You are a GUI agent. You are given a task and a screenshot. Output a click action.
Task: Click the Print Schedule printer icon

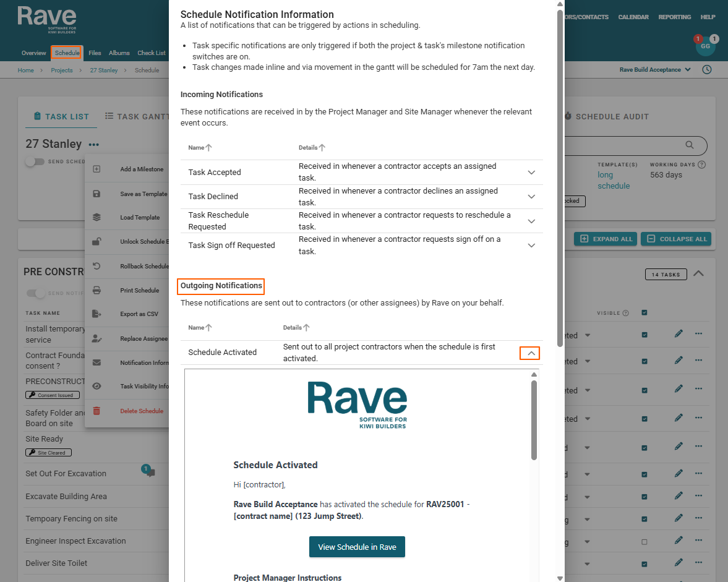(96, 290)
